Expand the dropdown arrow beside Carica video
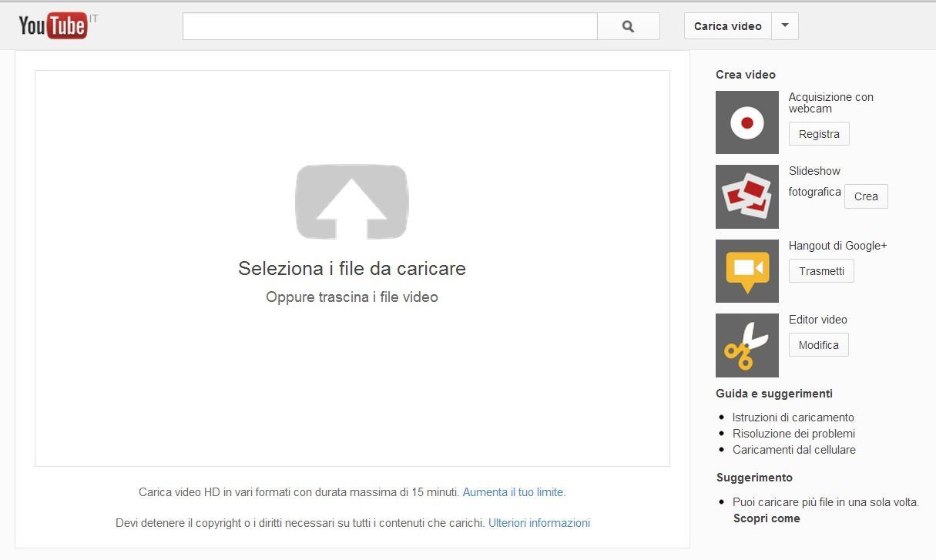 (785, 26)
